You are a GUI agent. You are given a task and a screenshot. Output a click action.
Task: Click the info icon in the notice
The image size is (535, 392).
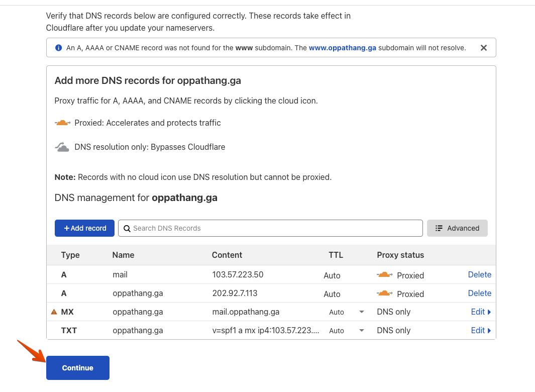coord(58,48)
